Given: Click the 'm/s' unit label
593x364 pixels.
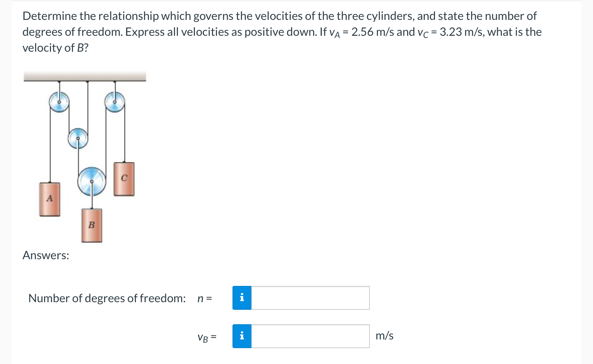Looking at the screenshot, I should coord(384,335).
